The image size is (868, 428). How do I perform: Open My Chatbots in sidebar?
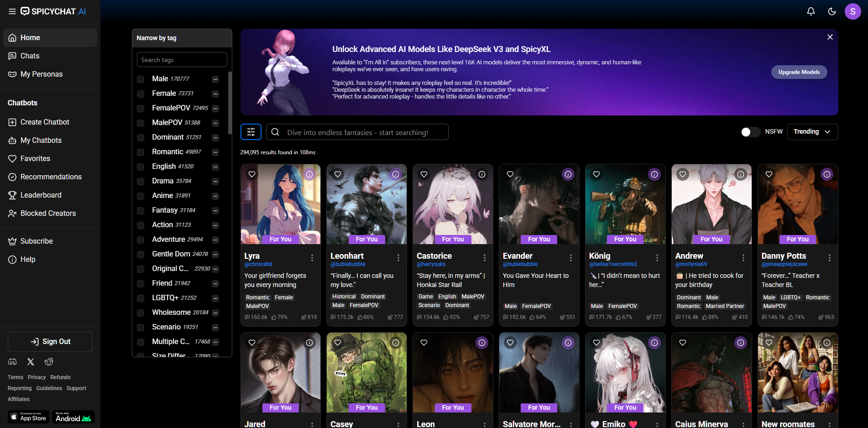click(50, 141)
